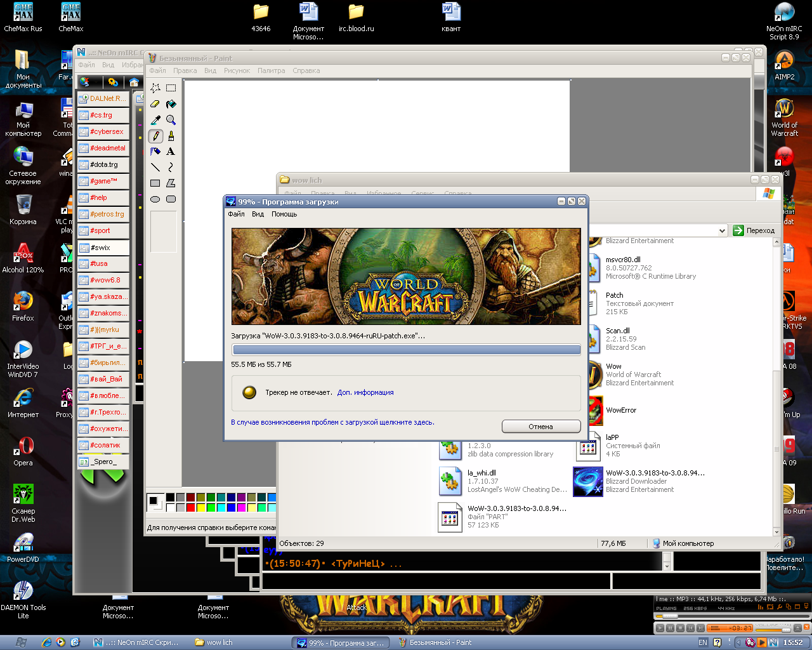Stop playback in AIMP player
Image resolution: width=812 pixels, height=650 pixels.
coord(680,628)
